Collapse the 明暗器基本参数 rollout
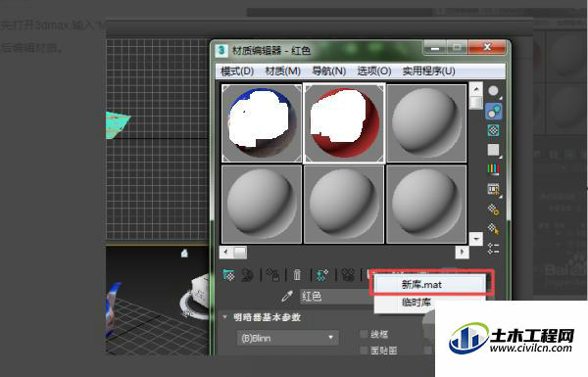The width and height of the screenshot is (588, 377). pos(224,317)
